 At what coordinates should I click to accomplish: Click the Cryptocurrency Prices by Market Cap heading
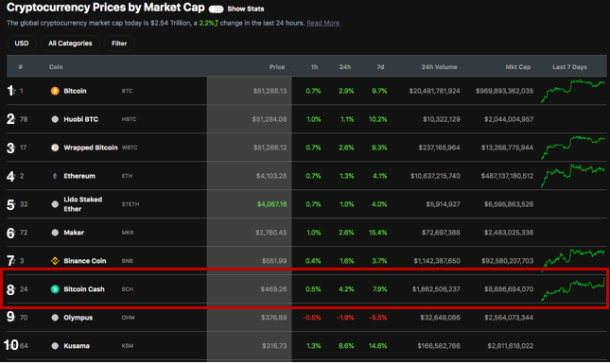pos(106,8)
